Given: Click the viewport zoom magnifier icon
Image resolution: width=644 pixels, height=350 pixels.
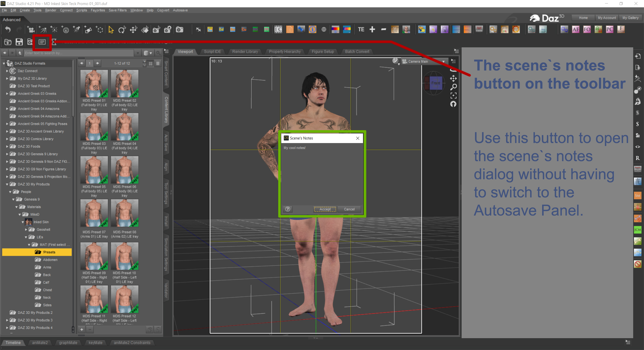Looking at the screenshot, I should pos(453,87).
